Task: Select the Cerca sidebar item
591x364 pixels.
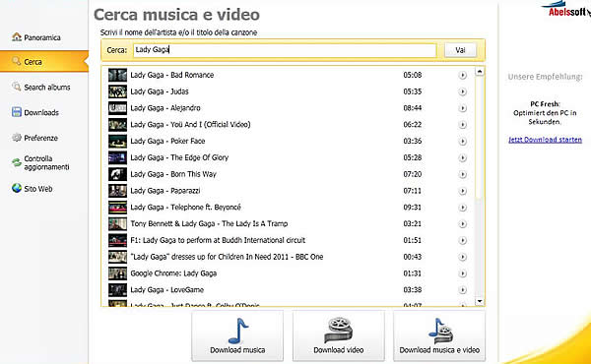Action: 44,62
